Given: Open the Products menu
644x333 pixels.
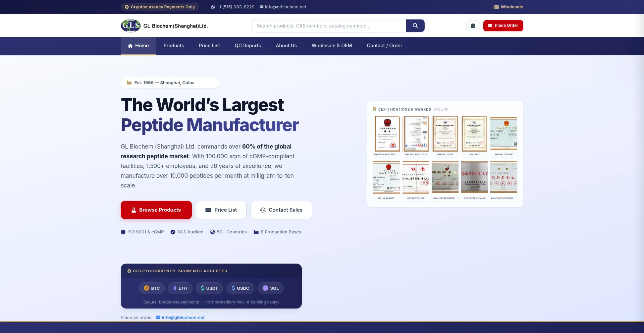Looking at the screenshot, I should [x=174, y=46].
